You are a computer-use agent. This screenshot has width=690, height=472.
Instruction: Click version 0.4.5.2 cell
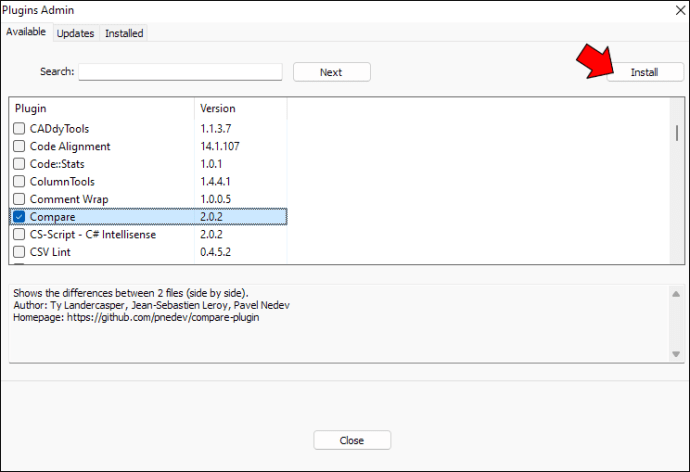point(216,252)
